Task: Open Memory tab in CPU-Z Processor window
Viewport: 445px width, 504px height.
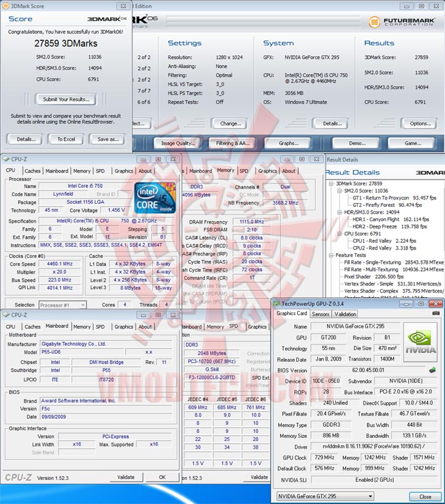Action: pyautogui.click(x=82, y=171)
